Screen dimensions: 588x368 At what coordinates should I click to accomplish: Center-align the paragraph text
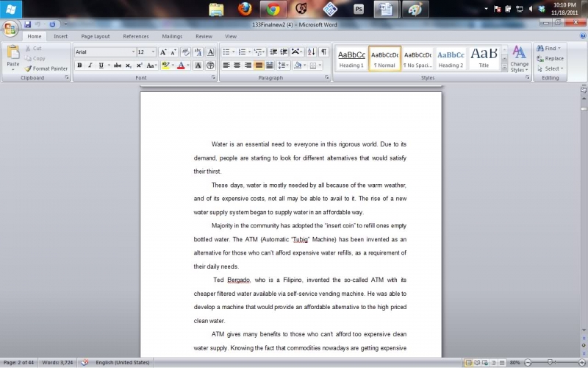[237, 66]
